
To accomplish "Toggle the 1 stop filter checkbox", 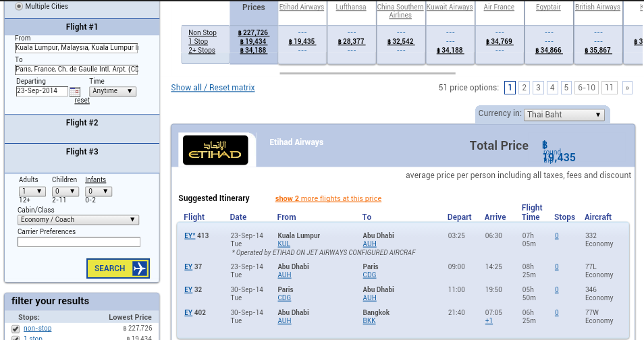I will tap(15, 337).
